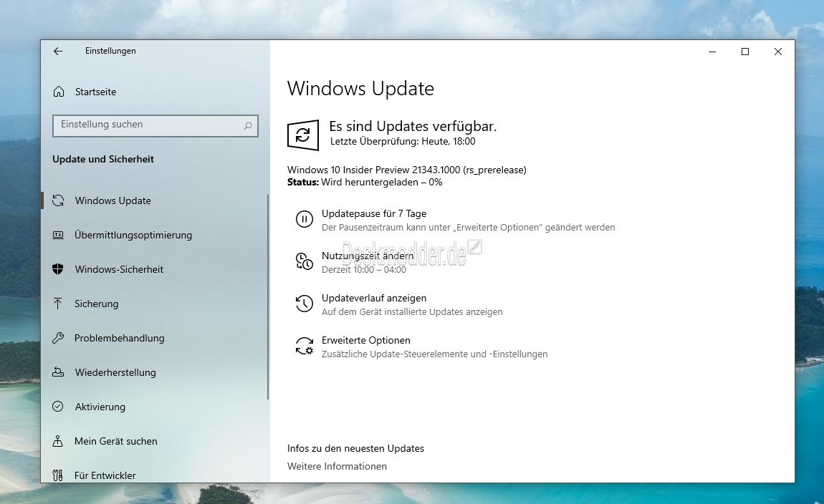Click the back arrow in Einstellungen
Screen dimensions: 824x504
[58, 51]
